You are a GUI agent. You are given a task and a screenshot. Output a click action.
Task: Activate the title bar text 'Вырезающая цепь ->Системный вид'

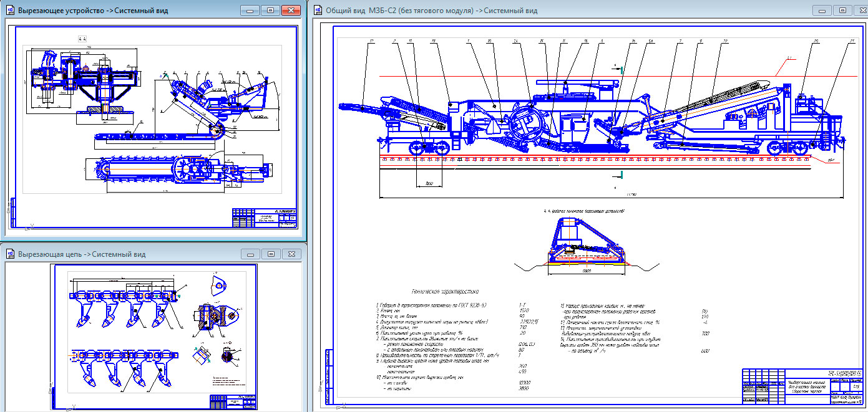pos(82,254)
